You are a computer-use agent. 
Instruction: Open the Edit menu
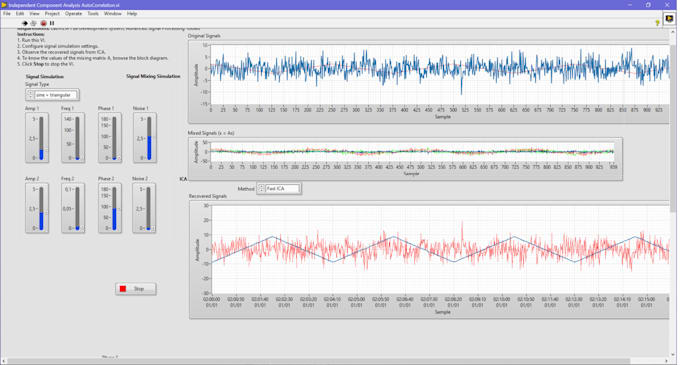(20, 13)
